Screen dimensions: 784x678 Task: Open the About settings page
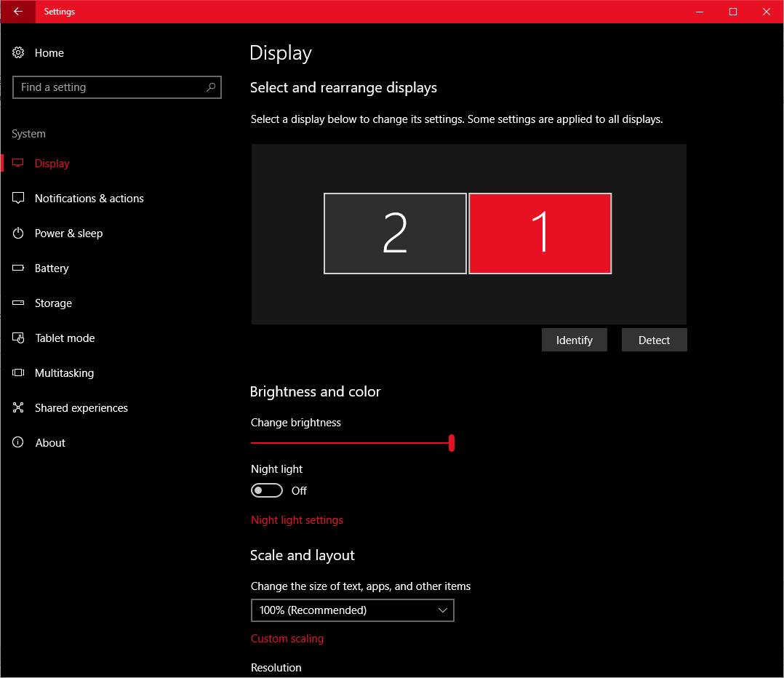50,443
